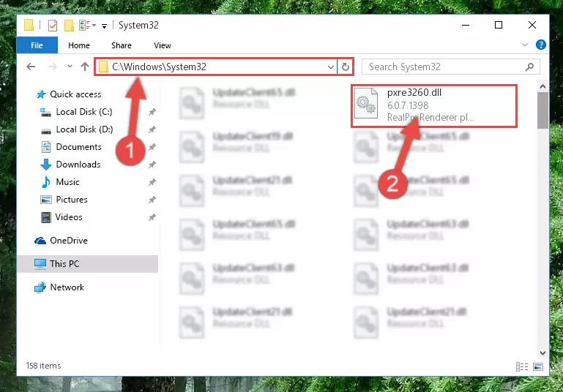This screenshot has width=563, height=392.
Task: Click the pxre3260.dll gear file icon
Action: (366, 103)
